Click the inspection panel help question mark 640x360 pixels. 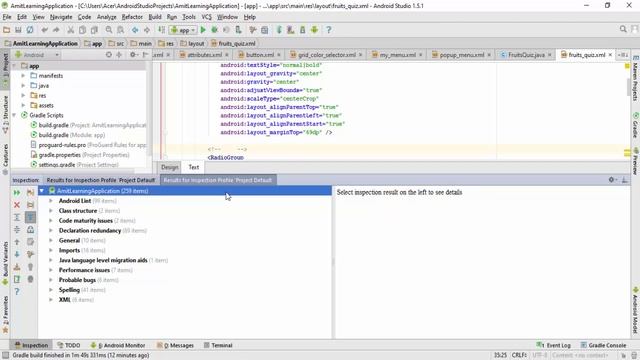coord(17,291)
